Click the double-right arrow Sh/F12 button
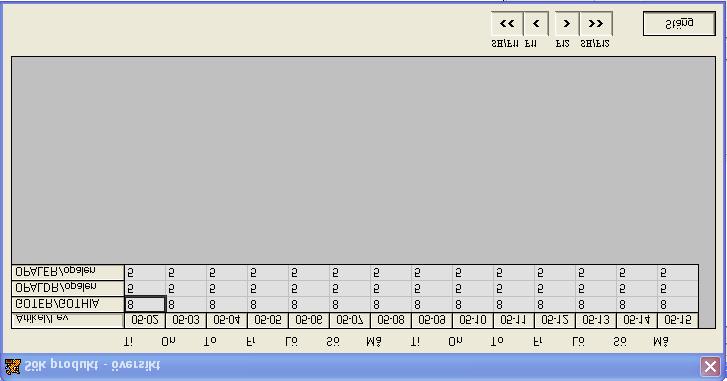 pyautogui.click(x=596, y=24)
